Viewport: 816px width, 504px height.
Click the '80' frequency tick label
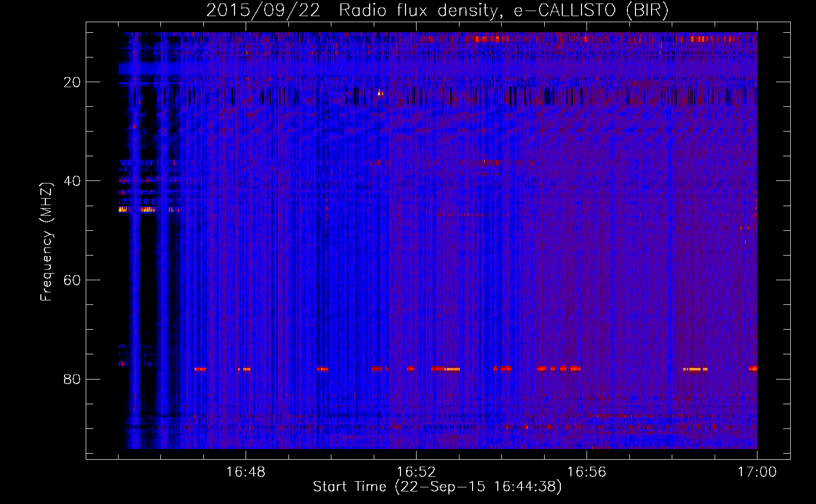coord(72,379)
